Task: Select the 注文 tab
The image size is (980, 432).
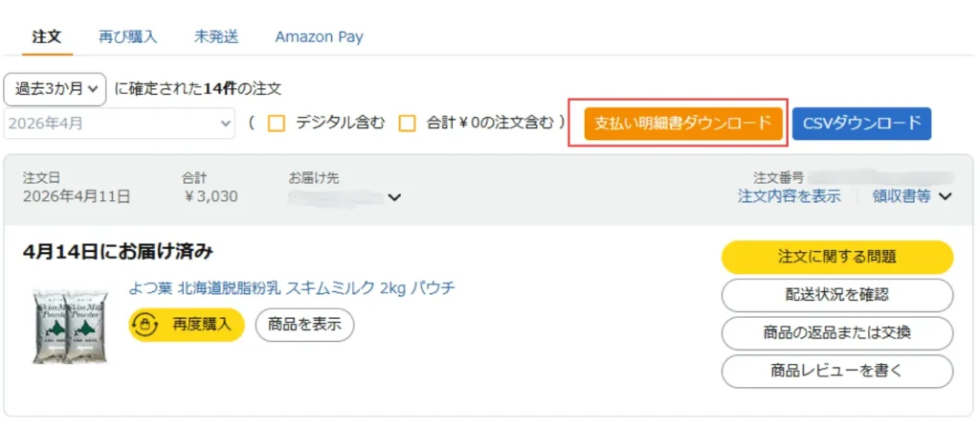Action: click(46, 37)
